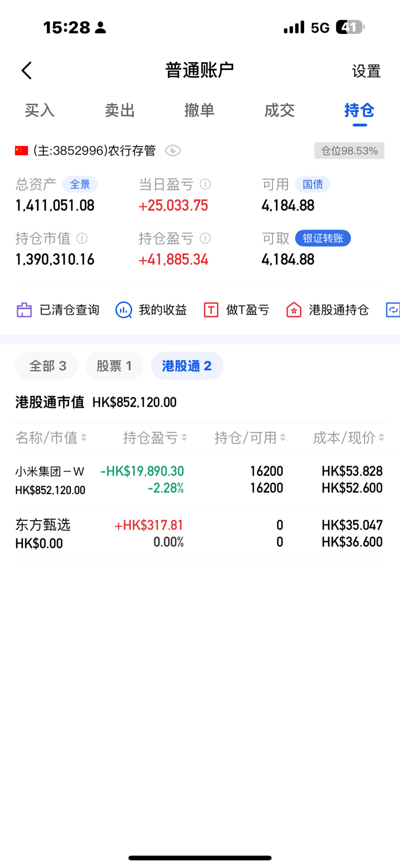
Task: Switch to the 买入 tab
Action: 40,110
